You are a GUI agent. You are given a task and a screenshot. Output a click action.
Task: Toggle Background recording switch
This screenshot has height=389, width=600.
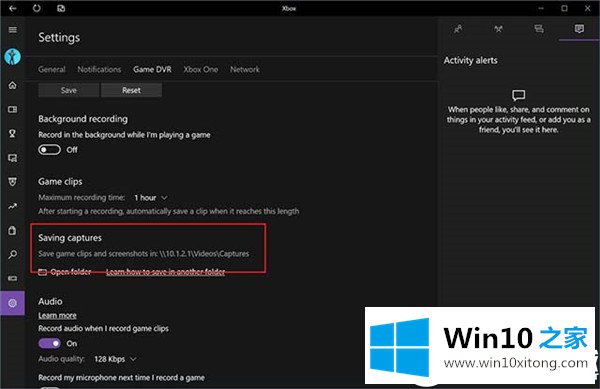point(49,150)
